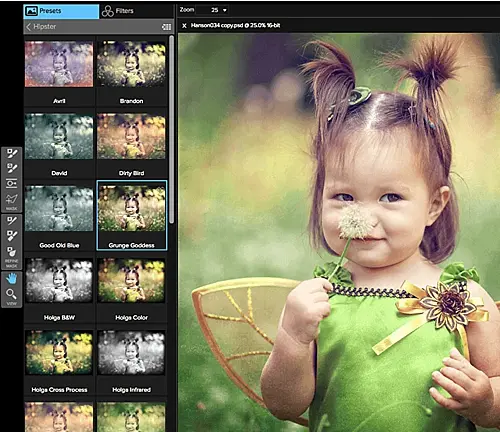Select the Masking Bug tool
Image resolution: width=500 pixels, height=432 pixels.
coord(11,183)
